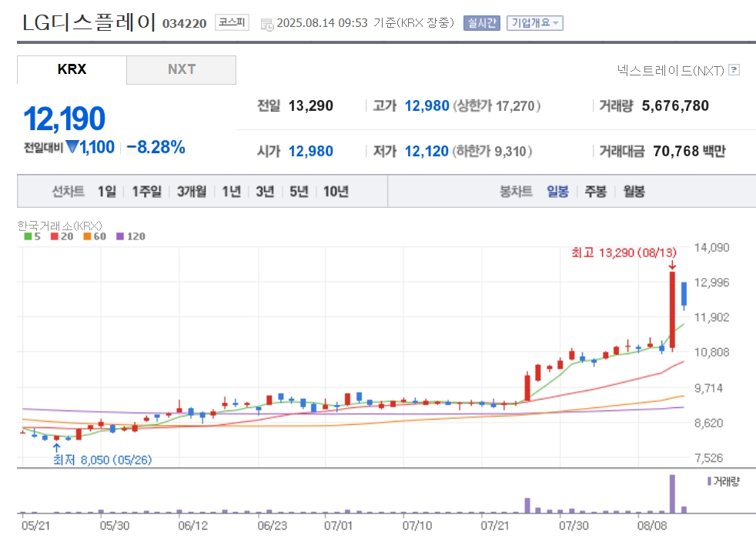The height and width of the screenshot is (542, 756).
Task: Click the tallest volume bar in the chart
Action: [672, 493]
